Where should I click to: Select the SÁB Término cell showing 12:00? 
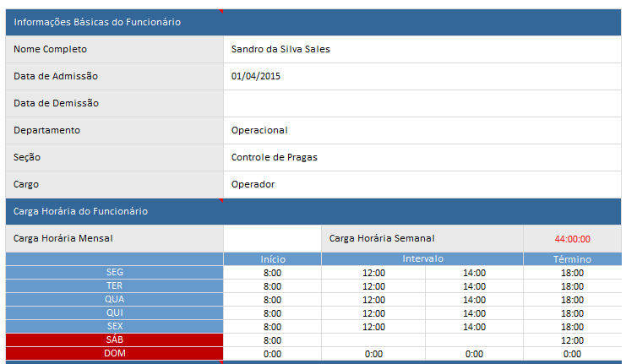coord(572,340)
